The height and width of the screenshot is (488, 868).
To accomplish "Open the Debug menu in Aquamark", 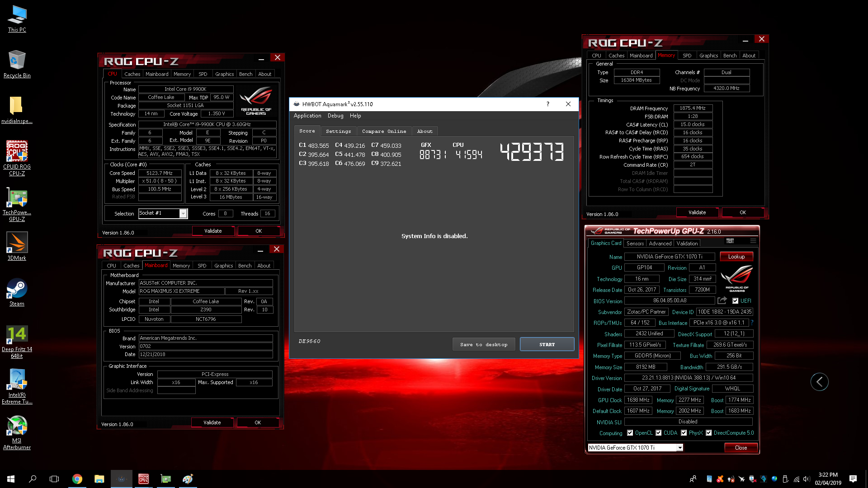I will coord(335,116).
